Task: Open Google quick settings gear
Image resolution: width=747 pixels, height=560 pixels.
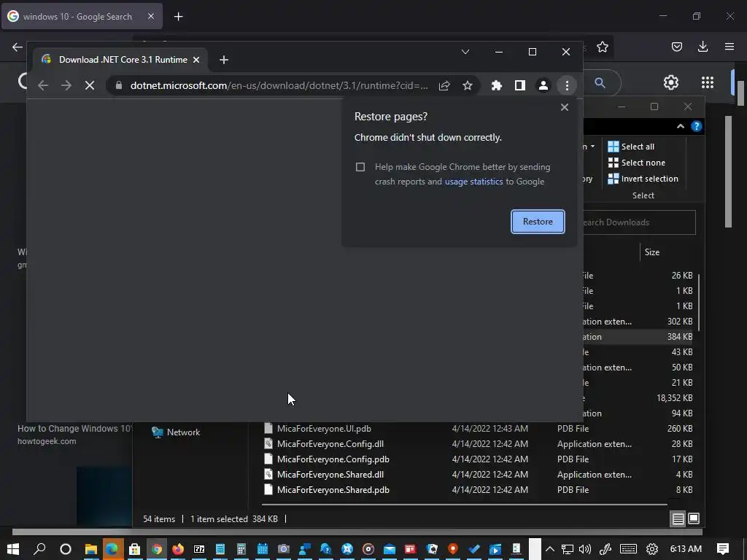Action: tap(671, 82)
